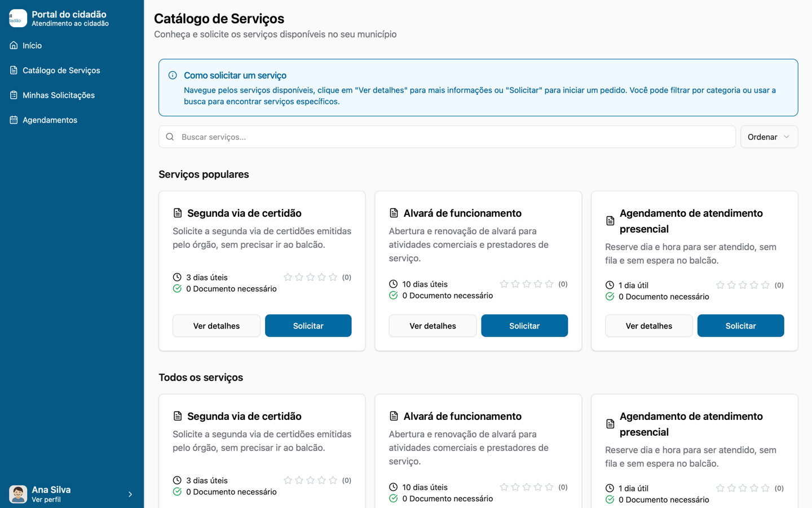Rate Segunda via under Todos os serviços four stars
The image size is (812, 508).
(321, 480)
